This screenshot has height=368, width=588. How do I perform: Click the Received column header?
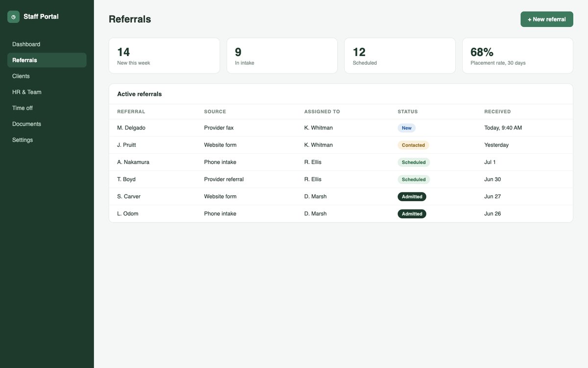497,112
